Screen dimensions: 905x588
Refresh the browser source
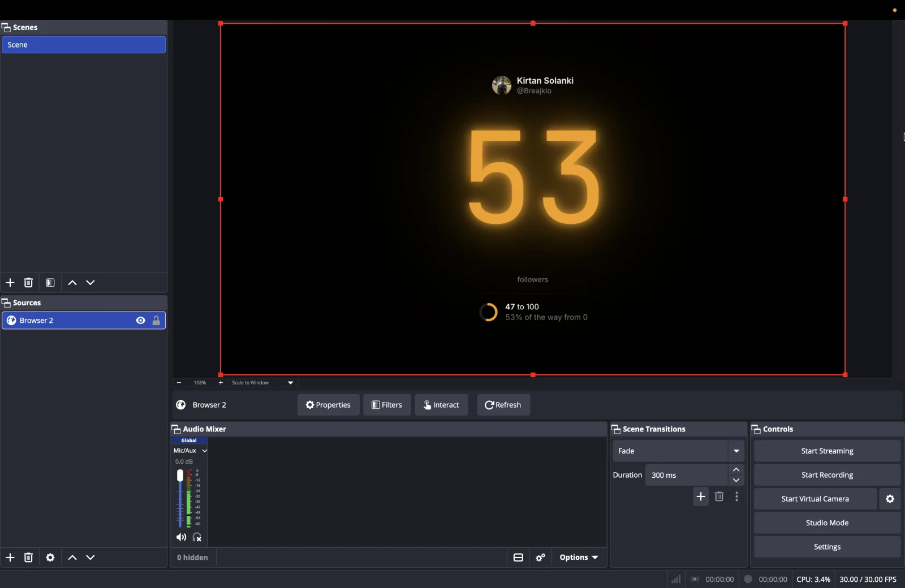point(503,405)
